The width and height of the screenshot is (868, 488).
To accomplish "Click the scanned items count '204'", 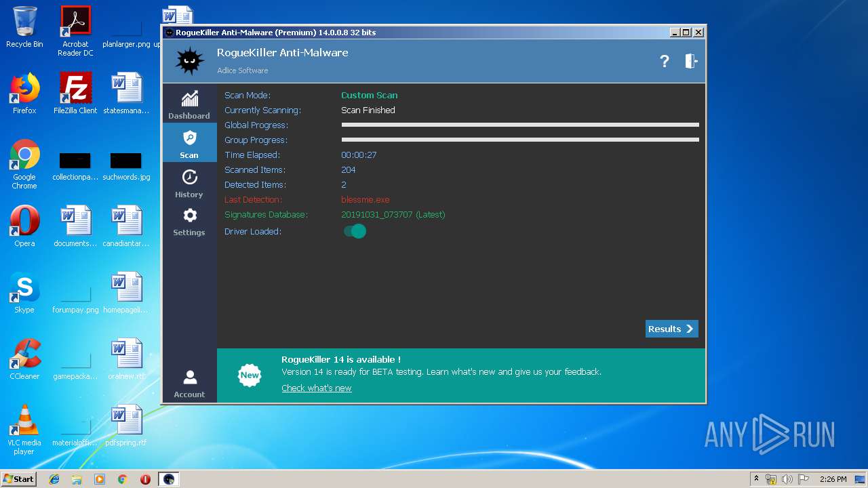I will (349, 169).
